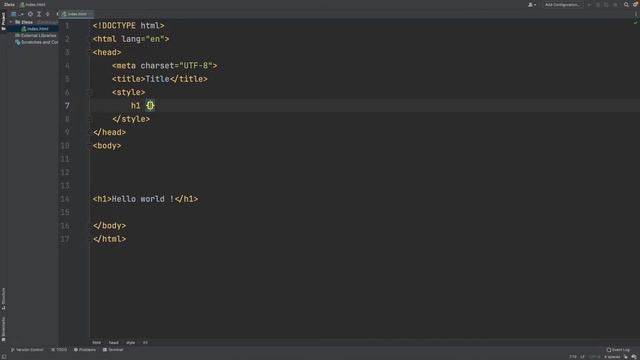Open the TODO tool window
The width and height of the screenshot is (640, 360).
click(59, 350)
